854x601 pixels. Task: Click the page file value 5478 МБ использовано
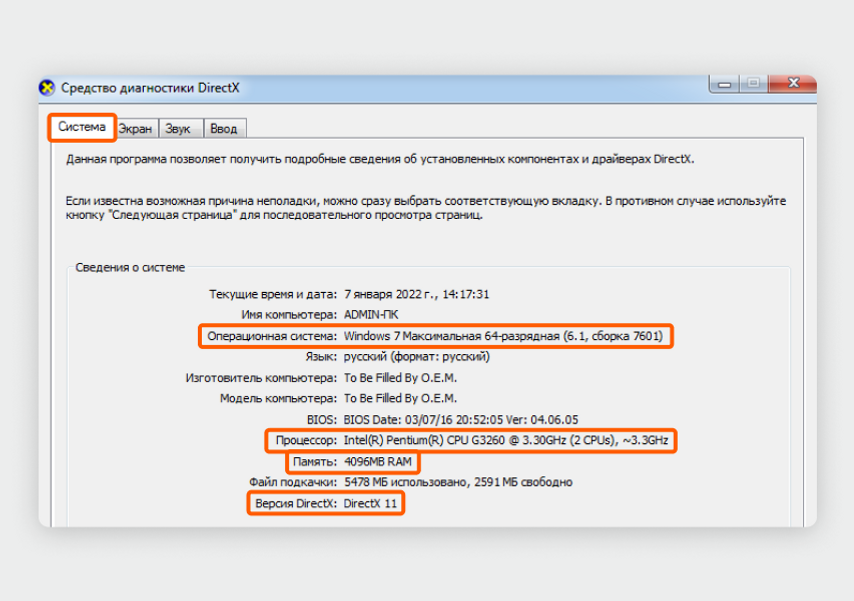(x=459, y=482)
